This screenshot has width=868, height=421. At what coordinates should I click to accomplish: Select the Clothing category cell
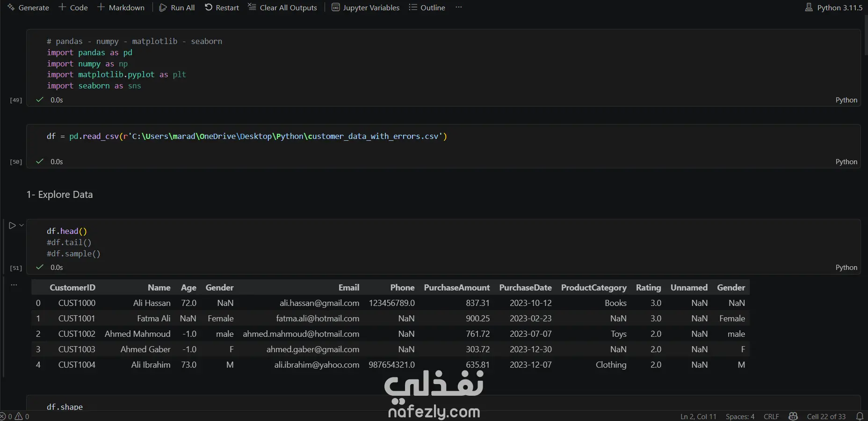611,365
